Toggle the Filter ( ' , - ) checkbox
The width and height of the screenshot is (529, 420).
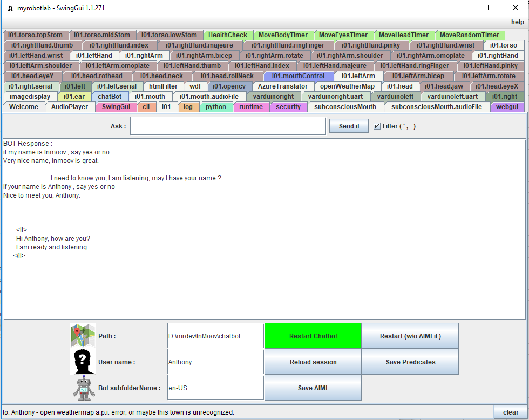(x=376, y=126)
